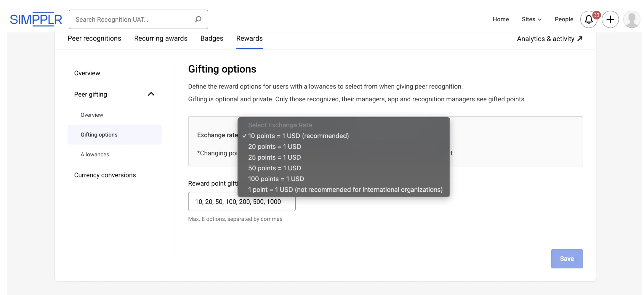Screen dimensions: 644x295
Task: Choose 25 points = 1 USD
Action: coord(274,157)
